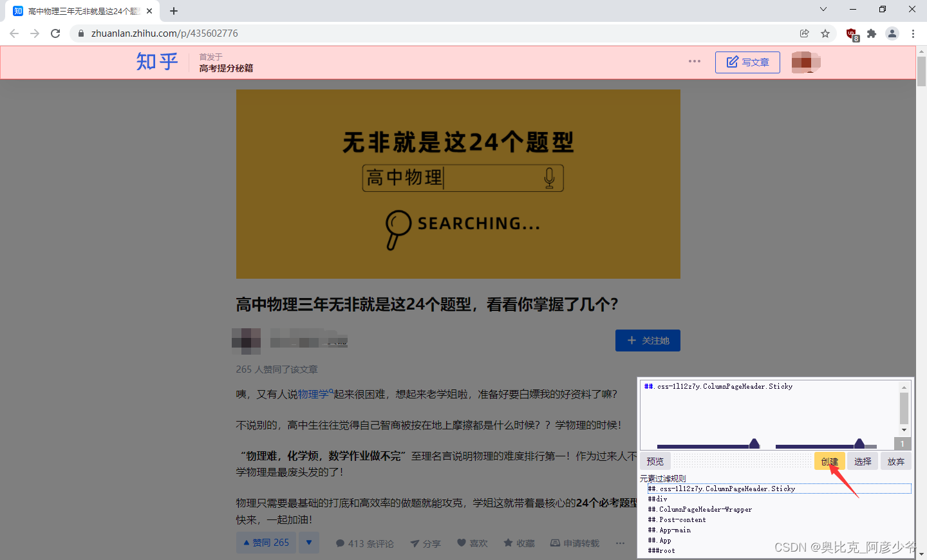Click the browser extensions puzzle icon
The height and width of the screenshot is (560, 927).
point(871,33)
